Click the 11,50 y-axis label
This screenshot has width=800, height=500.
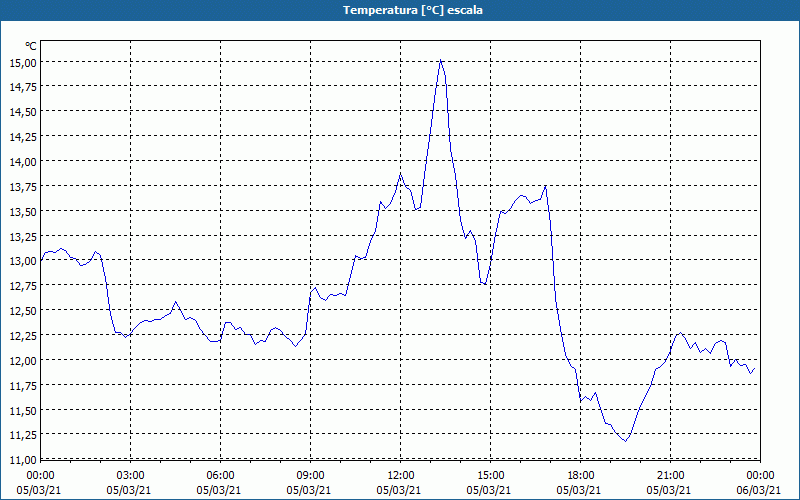(x=22, y=411)
